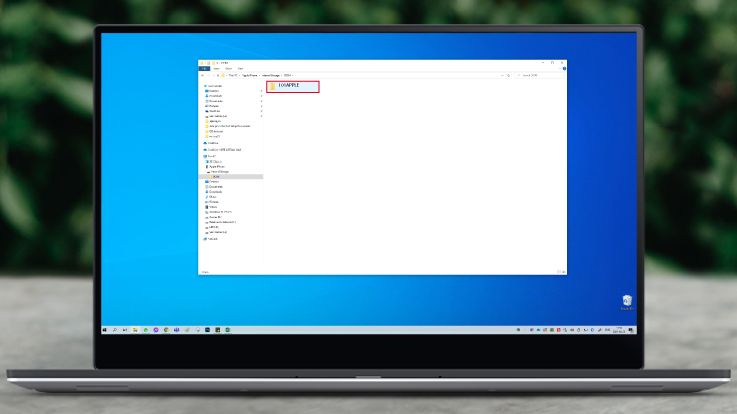Open the File ribbon tab
737x414 pixels.
coord(204,68)
